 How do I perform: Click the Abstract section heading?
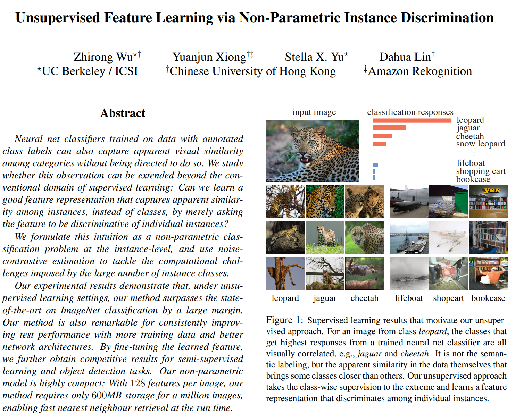point(123,113)
